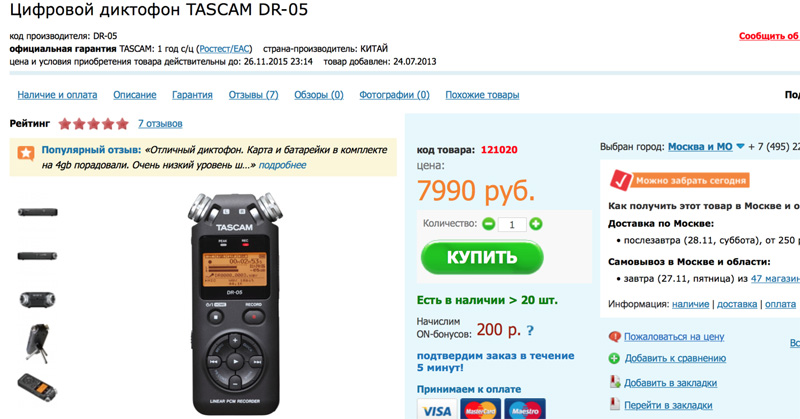Image resolution: width=800 pixels, height=419 pixels.
Task: Follow the подробнее review link
Action: click(x=282, y=165)
